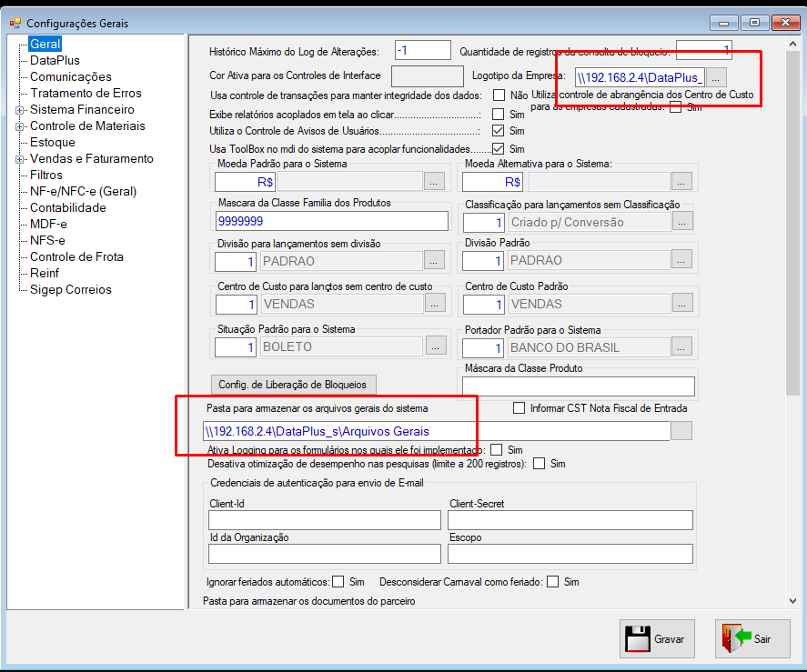Open the NF-e/NFC-e (Geral) settings item
The width and height of the screenshot is (807, 672).
(84, 191)
